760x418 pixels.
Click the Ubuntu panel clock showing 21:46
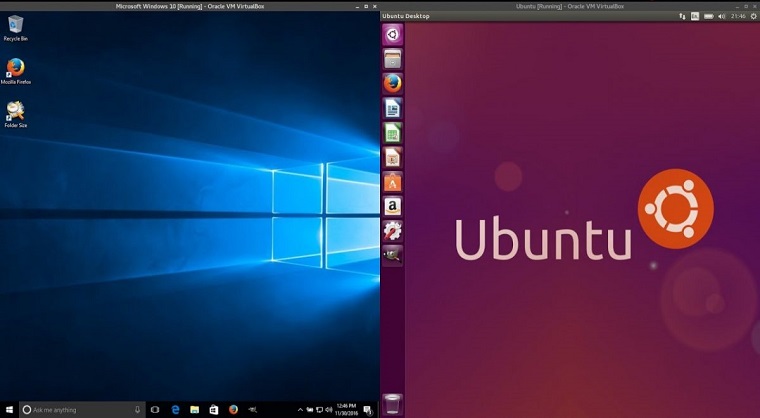[738, 16]
